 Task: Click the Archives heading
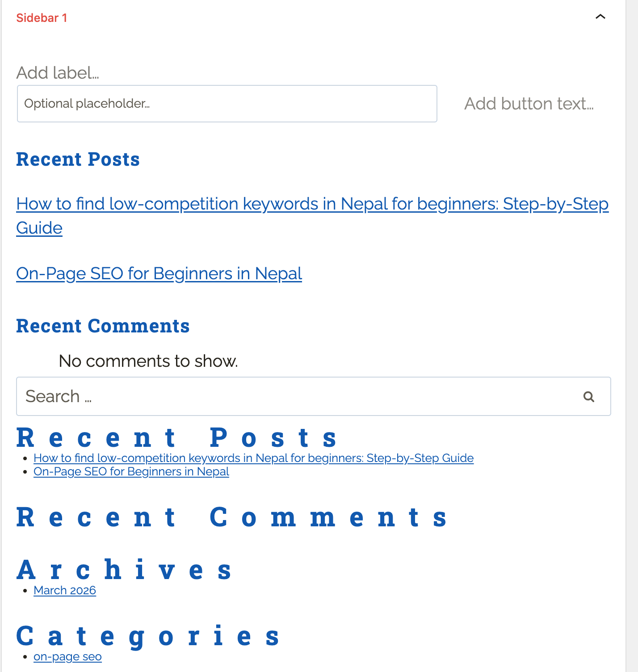124,568
